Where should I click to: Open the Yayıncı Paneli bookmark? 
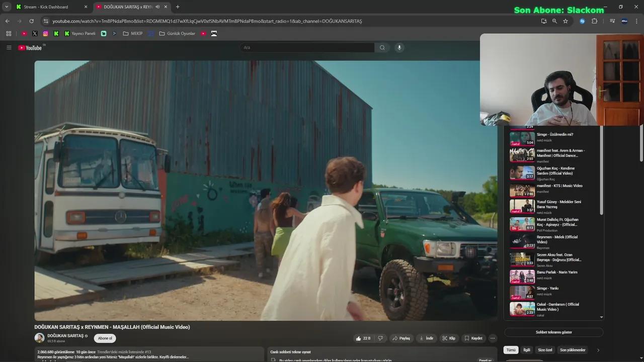pyautogui.click(x=80, y=34)
